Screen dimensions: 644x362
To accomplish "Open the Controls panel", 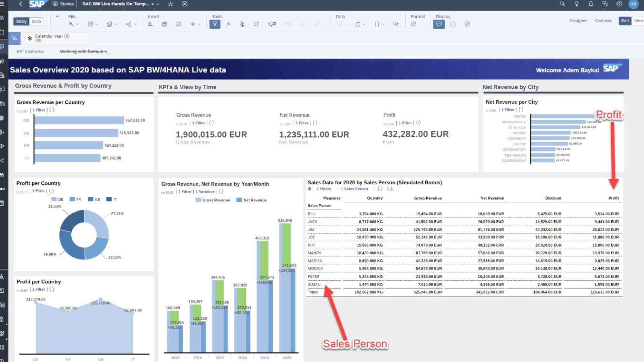I will click(x=603, y=21).
